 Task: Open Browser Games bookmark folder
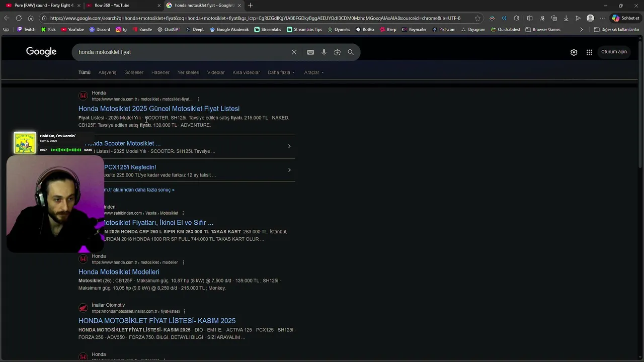543,30
